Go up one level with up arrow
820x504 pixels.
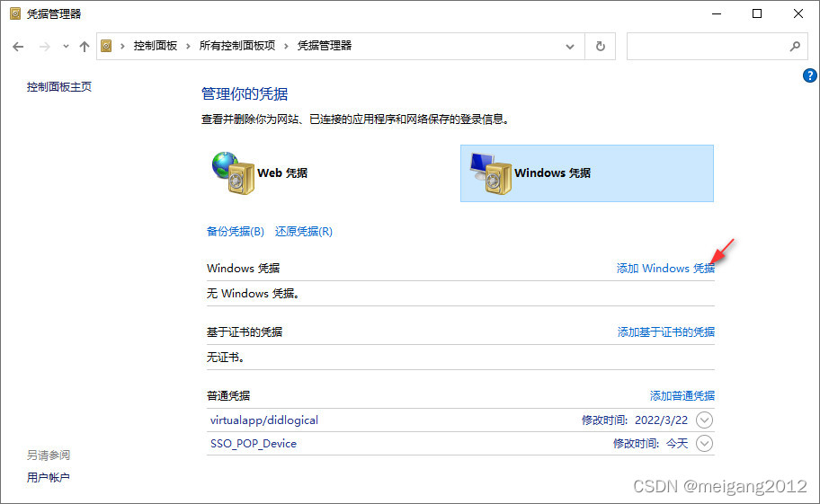click(x=85, y=47)
